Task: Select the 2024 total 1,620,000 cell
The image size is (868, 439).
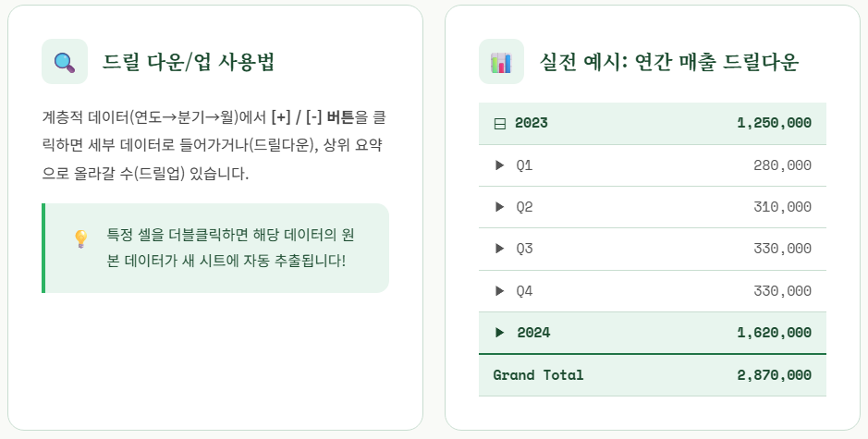Action: (x=775, y=333)
